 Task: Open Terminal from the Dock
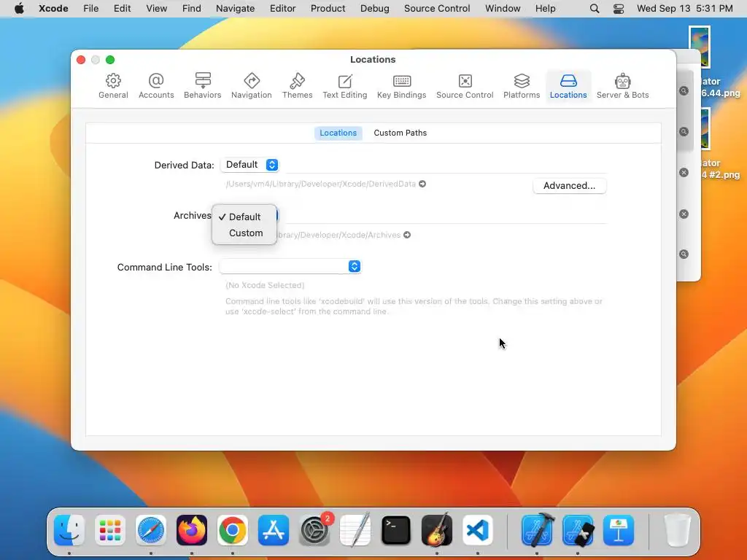coord(396,530)
